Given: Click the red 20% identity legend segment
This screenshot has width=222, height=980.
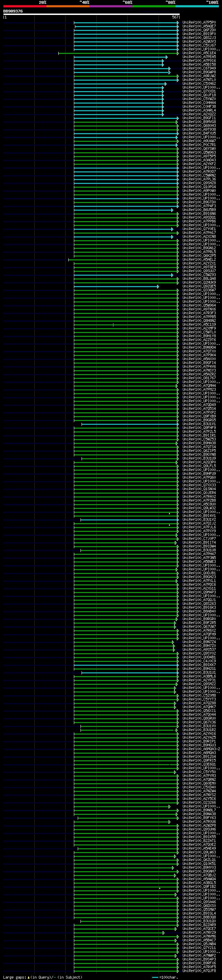Looking at the screenshot, I should (x=25, y=6).
